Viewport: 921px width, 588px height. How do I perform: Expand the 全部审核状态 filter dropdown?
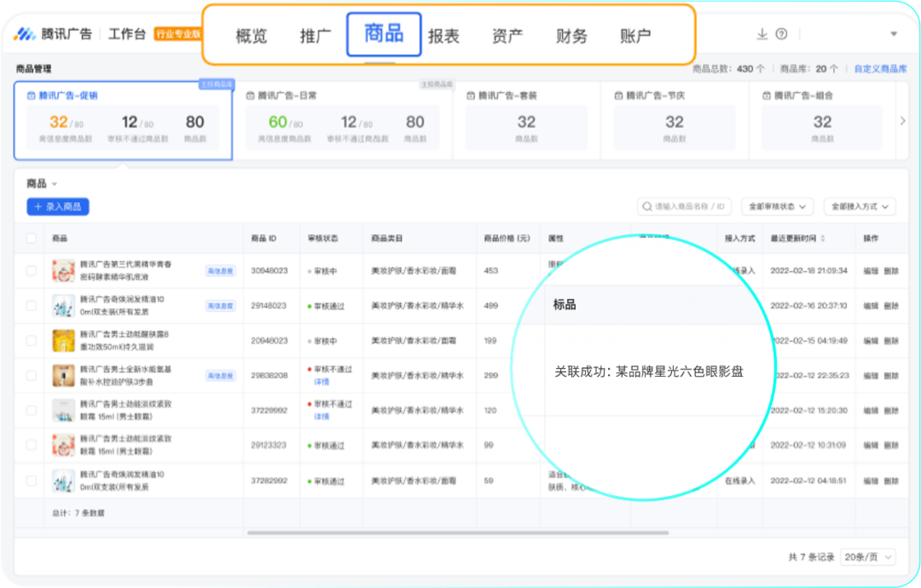tap(777, 207)
